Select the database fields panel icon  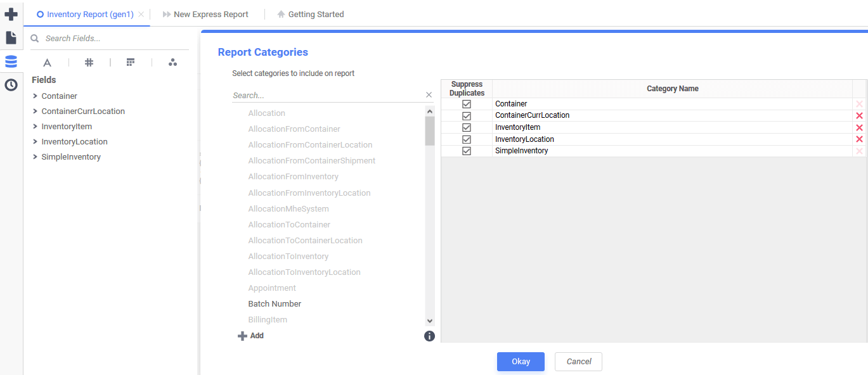pyautogui.click(x=11, y=61)
